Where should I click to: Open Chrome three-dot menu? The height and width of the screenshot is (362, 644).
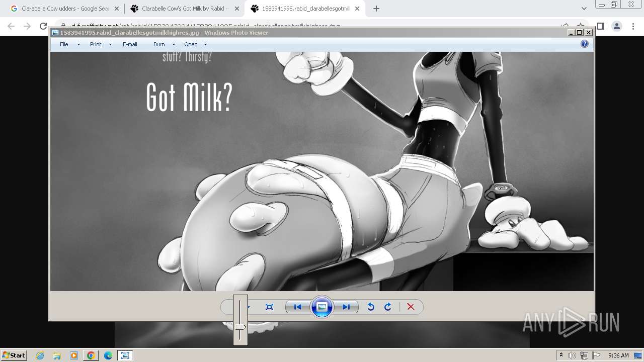pos(633,26)
